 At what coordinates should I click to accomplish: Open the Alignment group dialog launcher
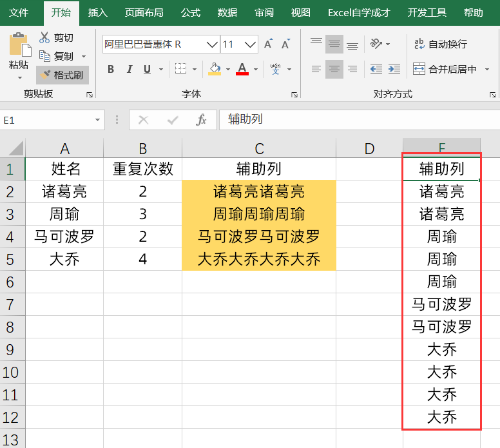point(493,95)
